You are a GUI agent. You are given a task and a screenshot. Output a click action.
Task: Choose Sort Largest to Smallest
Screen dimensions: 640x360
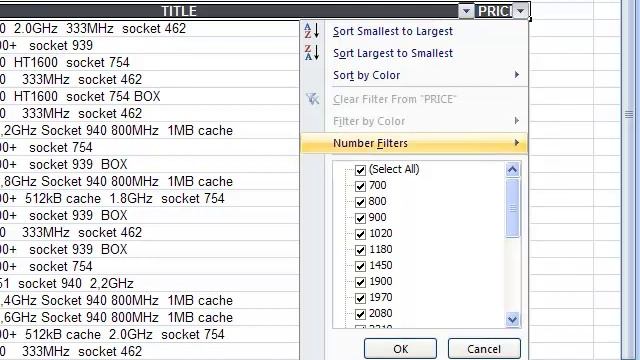[x=393, y=53]
